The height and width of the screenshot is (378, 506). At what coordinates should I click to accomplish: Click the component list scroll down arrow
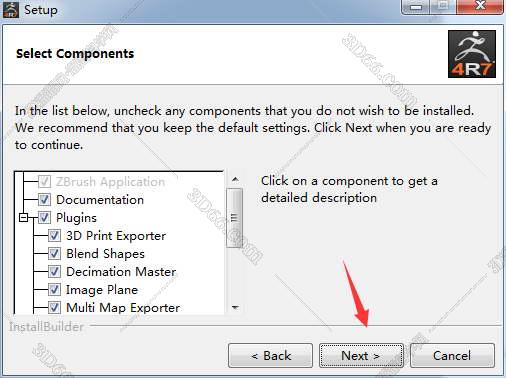pyautogui.click(x=235, y=307)
